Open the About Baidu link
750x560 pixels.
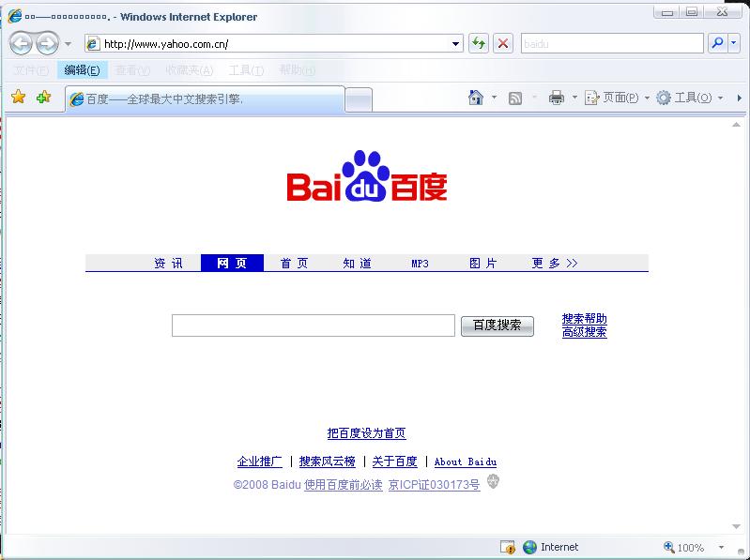click(x=466, y=462)
